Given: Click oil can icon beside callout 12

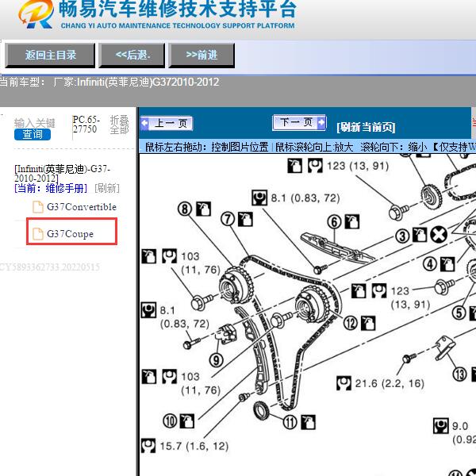Looking at the screenshot, I should 368,323.
